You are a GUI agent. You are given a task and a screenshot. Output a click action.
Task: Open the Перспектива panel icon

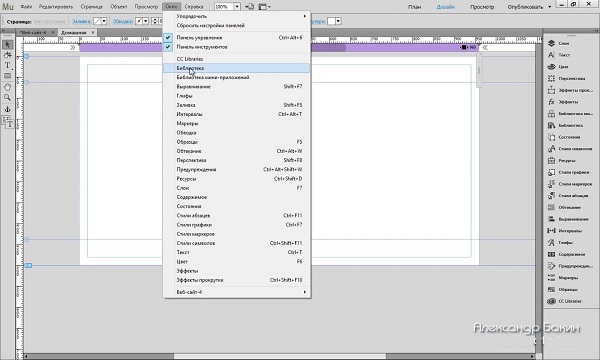[x=551, y=78]
